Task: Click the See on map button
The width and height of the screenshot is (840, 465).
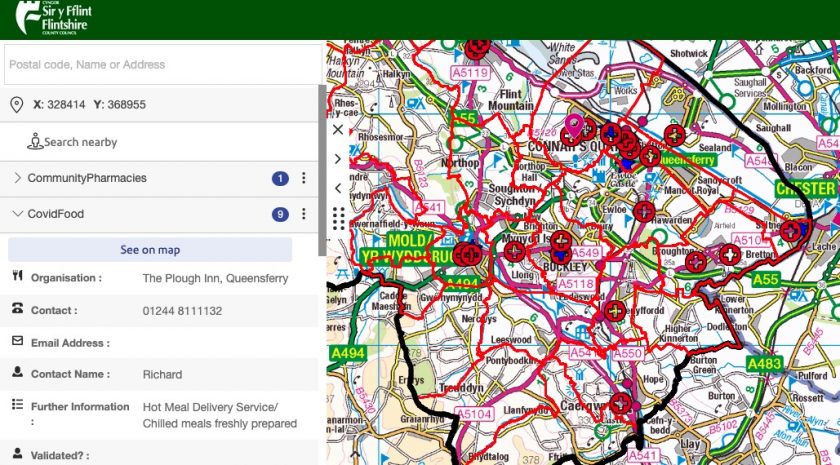Action: (150, 250)
